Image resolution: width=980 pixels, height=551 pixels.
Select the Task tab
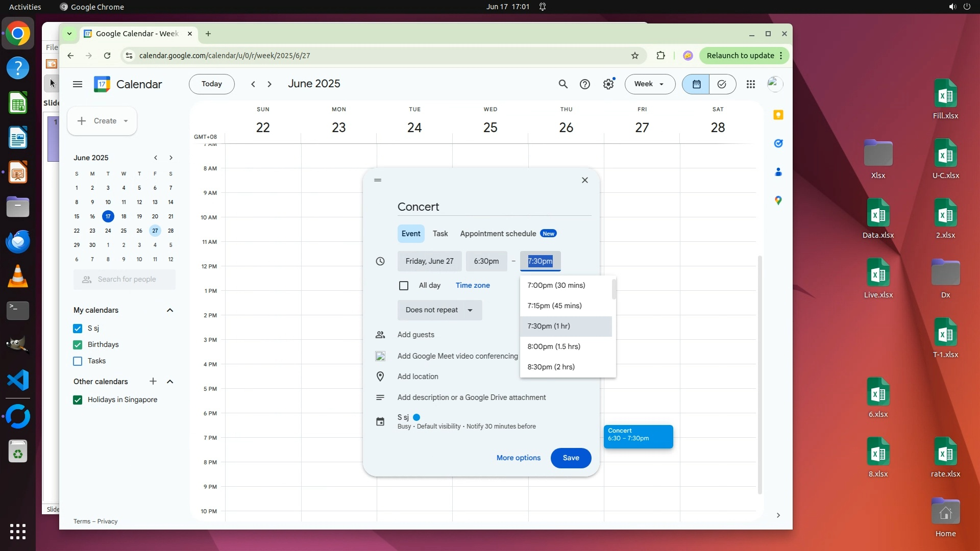click(440, 234)
